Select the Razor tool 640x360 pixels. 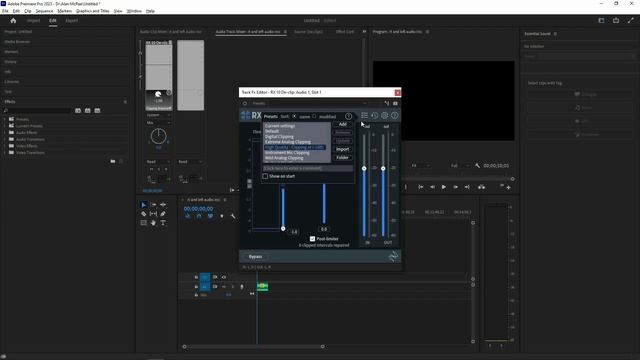144,214
